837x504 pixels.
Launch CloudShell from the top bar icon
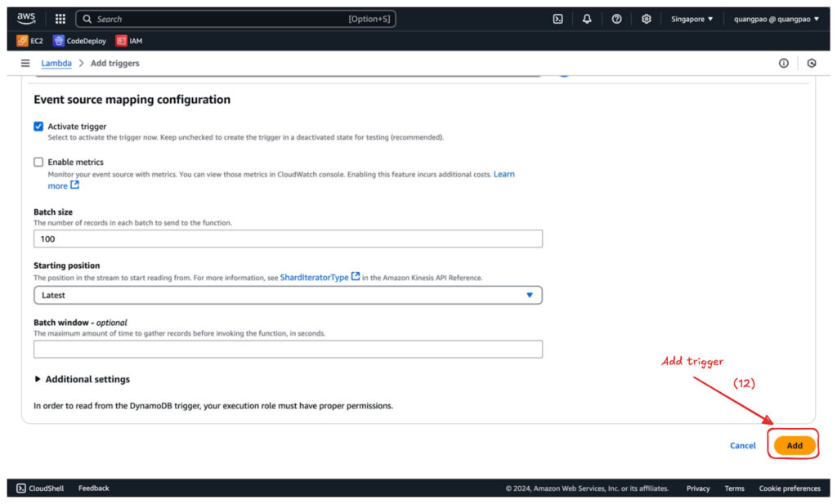coord(557,19)
